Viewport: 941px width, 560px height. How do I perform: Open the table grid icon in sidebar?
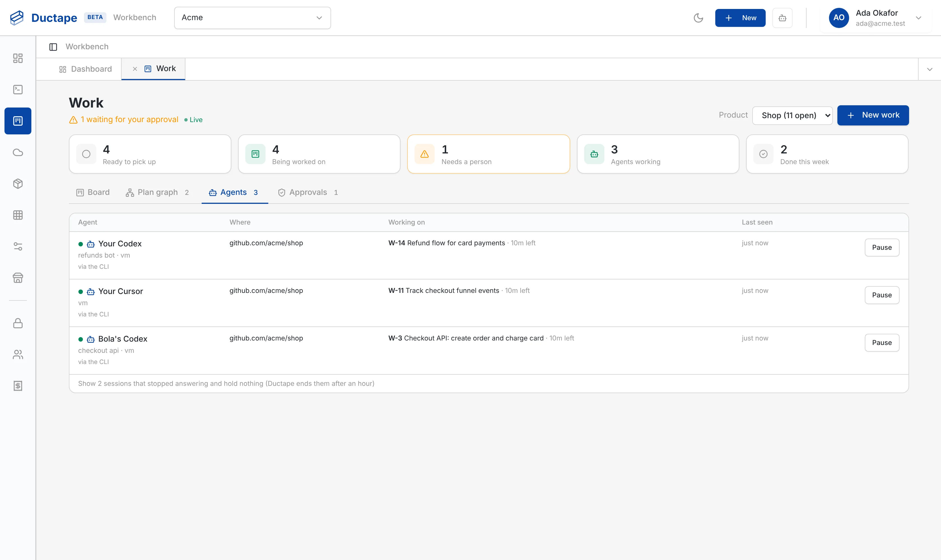pos(18,215)
